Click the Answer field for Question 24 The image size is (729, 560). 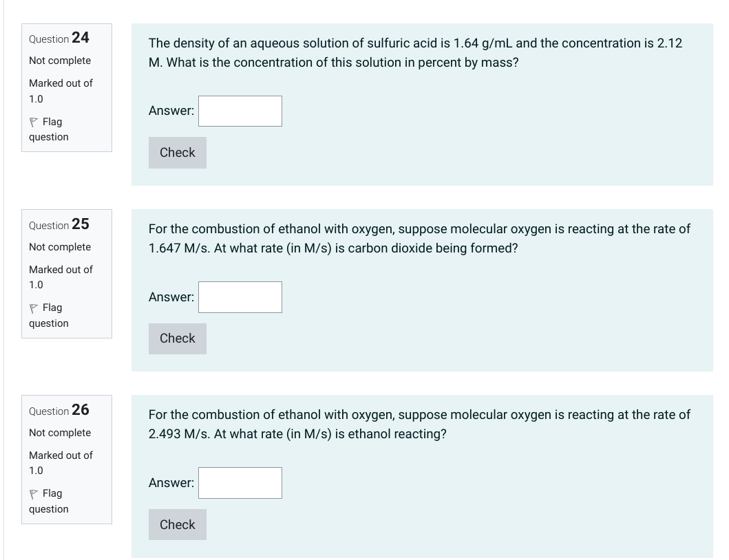[x=240, y=111]
